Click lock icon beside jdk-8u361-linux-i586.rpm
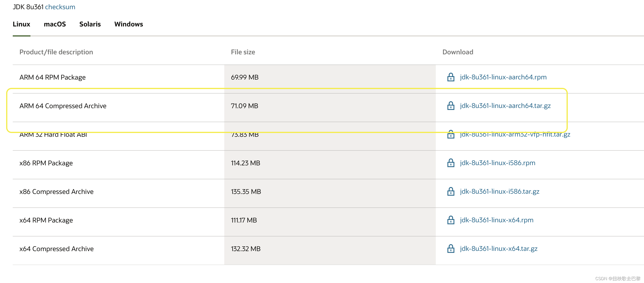The height and width of the screenshot is (283, 644). coord(450,163)
